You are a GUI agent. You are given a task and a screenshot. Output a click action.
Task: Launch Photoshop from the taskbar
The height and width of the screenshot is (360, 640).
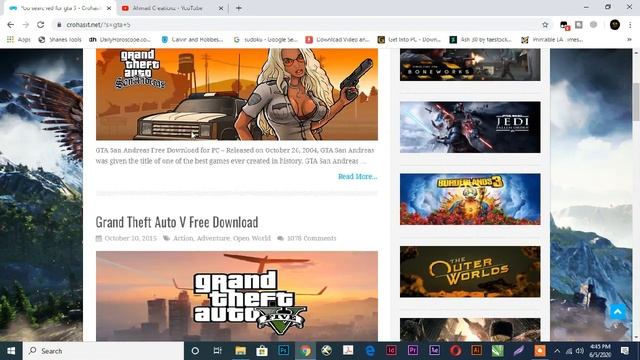point(283,351)
